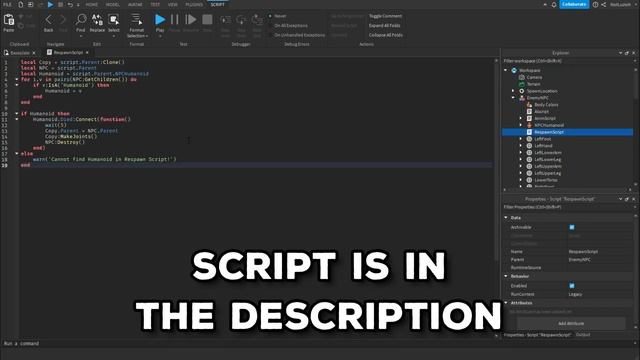Open the RespawnScript editor tab
The image size is (640, 360).
pos(68,53)
